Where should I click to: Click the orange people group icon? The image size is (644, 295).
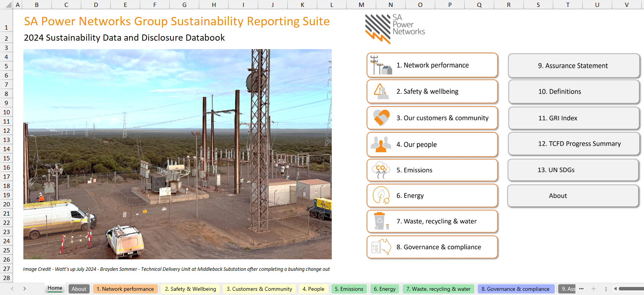tap(380, 144)
